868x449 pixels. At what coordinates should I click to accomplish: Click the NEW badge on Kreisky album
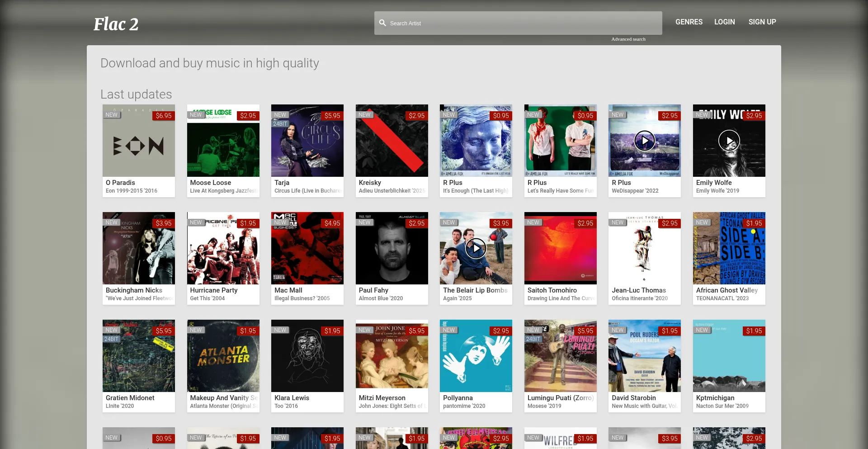point(364,115)
